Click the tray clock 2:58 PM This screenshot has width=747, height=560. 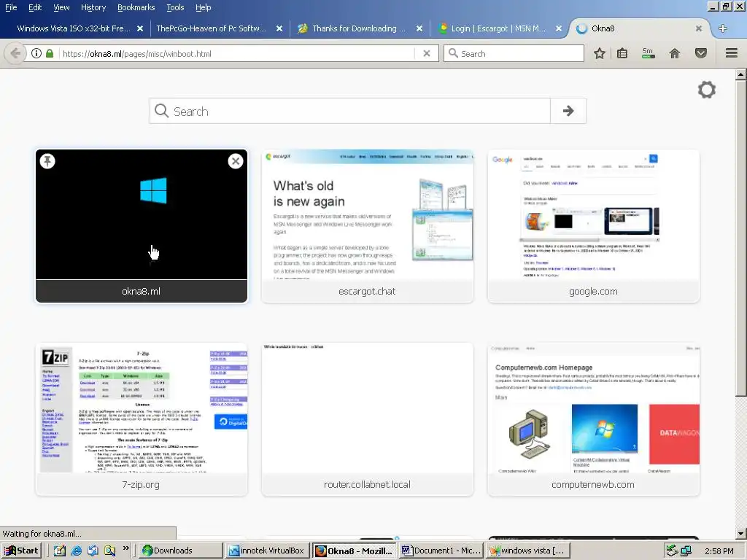[719, 551]
